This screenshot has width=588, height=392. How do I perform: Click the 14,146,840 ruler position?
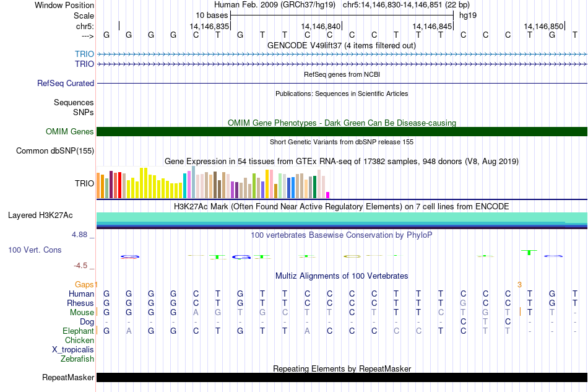321,26
